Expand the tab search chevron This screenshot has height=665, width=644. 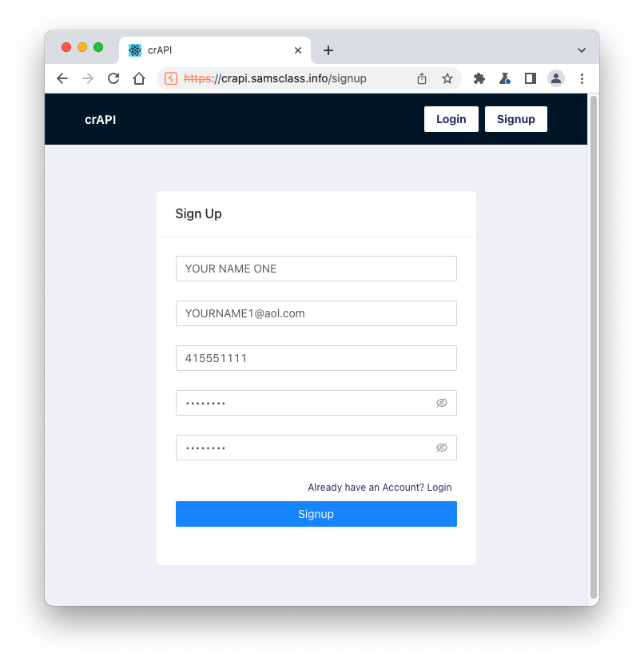(x=582, y=50)
